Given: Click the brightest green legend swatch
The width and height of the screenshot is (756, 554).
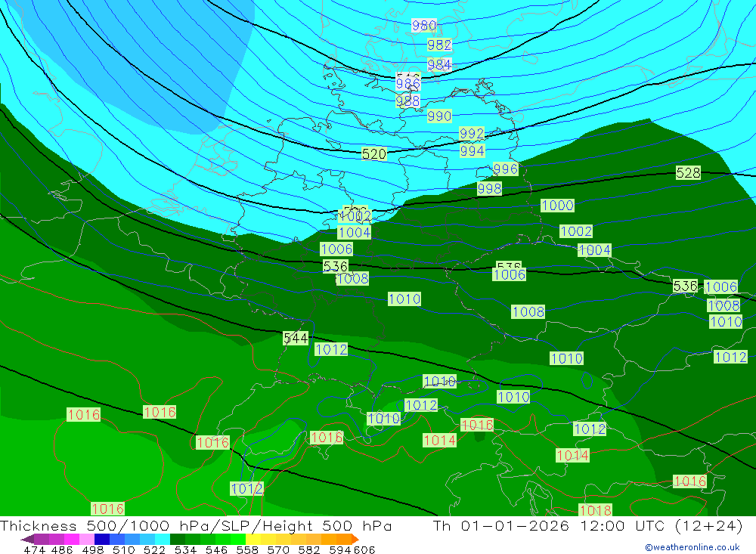Looking at the screenshot, I should (238, 539).
